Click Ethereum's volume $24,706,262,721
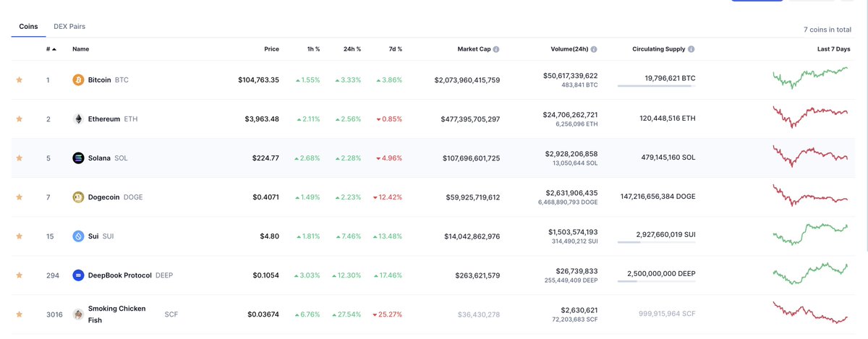 (570, 114)
